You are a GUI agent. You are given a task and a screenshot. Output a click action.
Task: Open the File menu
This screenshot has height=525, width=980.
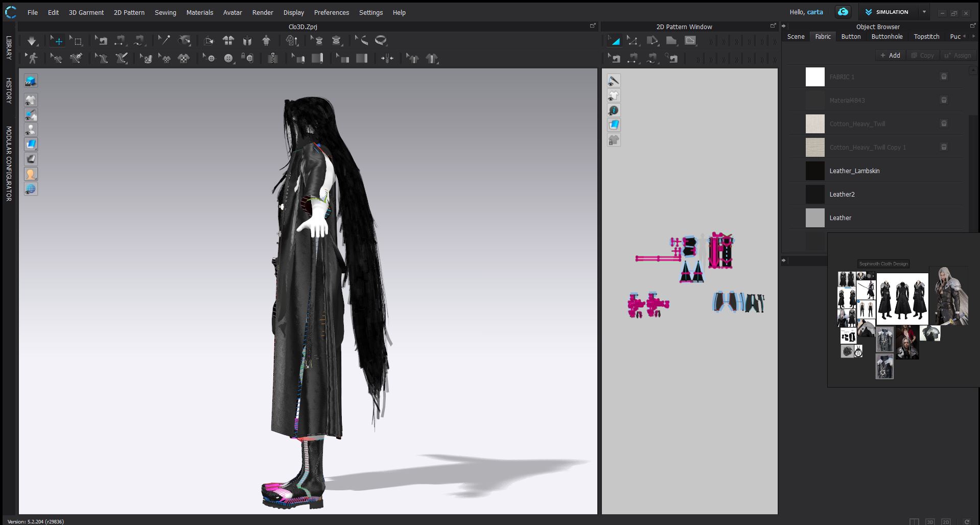click(x=33, y=12)
